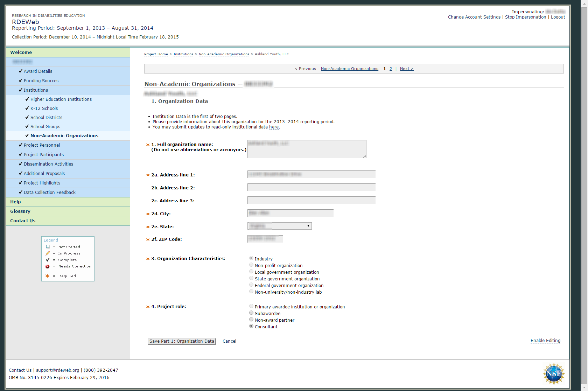Image resolution: width=588 pixels, height=391 pixels.
Task: Select the Non-profit organization radio button
Action: pos(251,265)
